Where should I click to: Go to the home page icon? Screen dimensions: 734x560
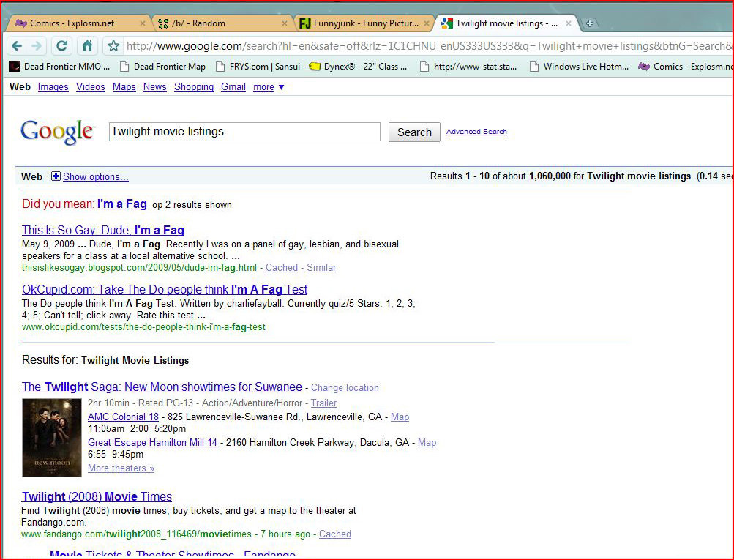coord(87,45)
